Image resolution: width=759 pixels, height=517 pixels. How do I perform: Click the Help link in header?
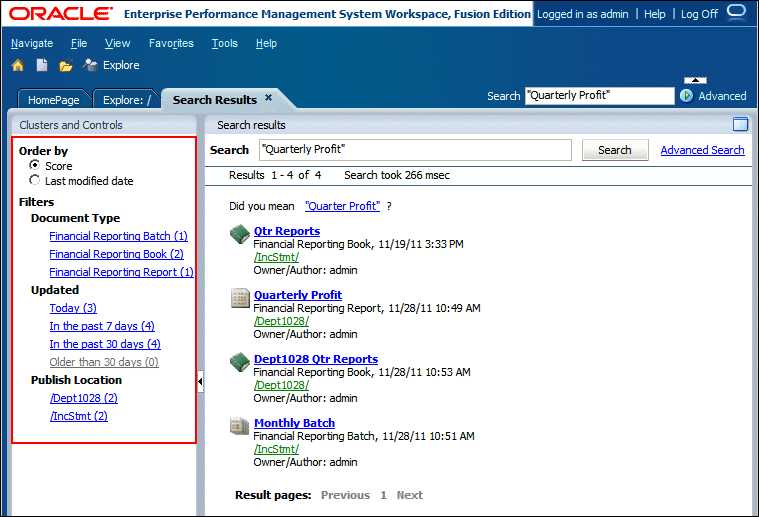click(x=654, y=14)
